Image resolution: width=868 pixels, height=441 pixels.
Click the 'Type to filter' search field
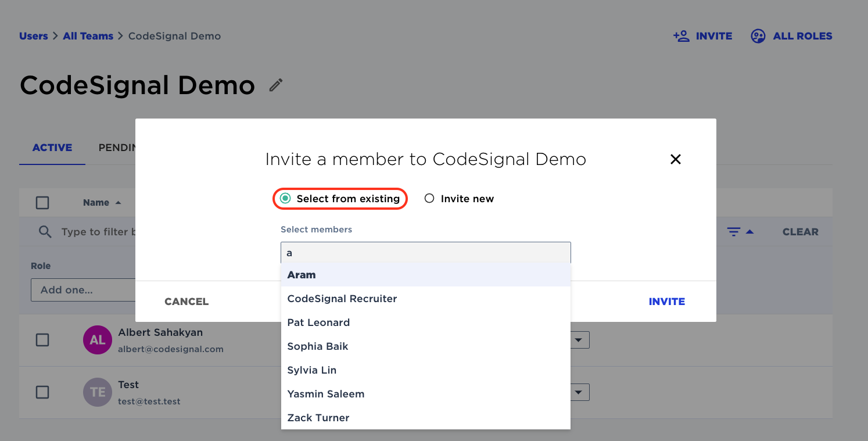point(98,232)
